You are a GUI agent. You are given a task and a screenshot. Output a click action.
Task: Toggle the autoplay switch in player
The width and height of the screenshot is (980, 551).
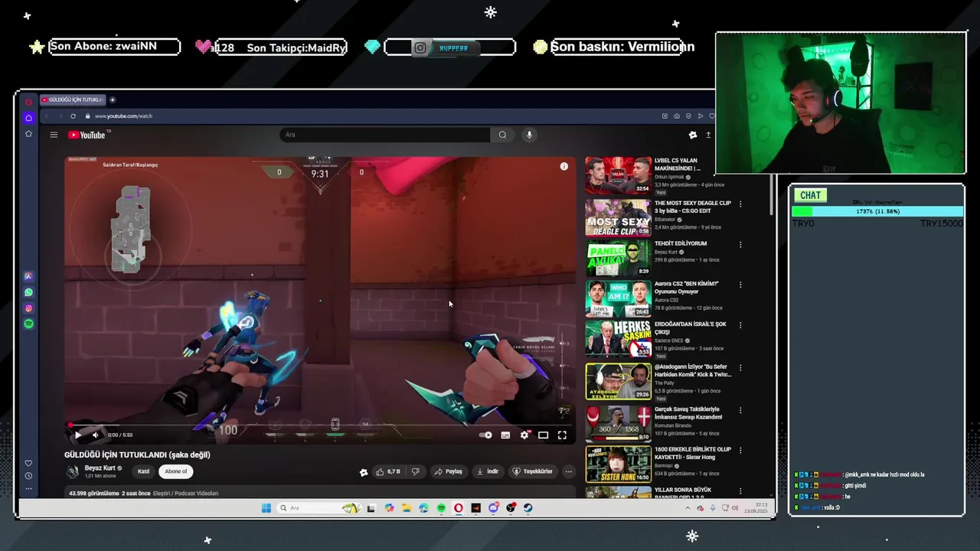485,435
